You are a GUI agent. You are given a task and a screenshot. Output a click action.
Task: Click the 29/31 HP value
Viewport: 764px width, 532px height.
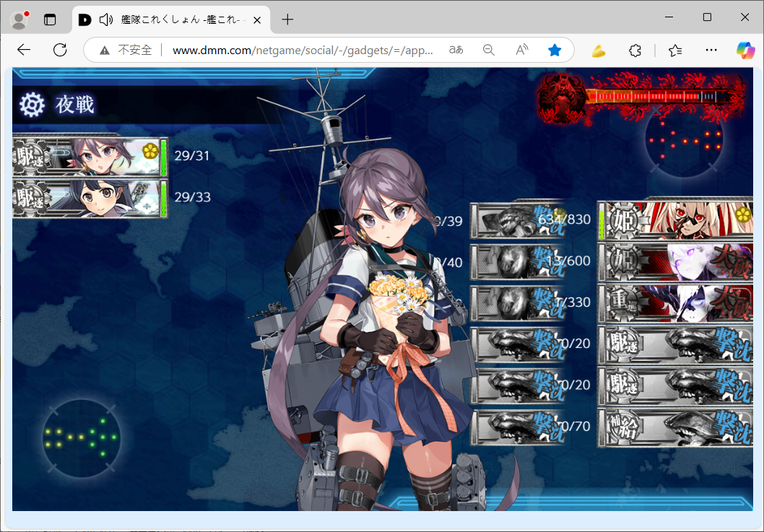(x=192, y=156)
